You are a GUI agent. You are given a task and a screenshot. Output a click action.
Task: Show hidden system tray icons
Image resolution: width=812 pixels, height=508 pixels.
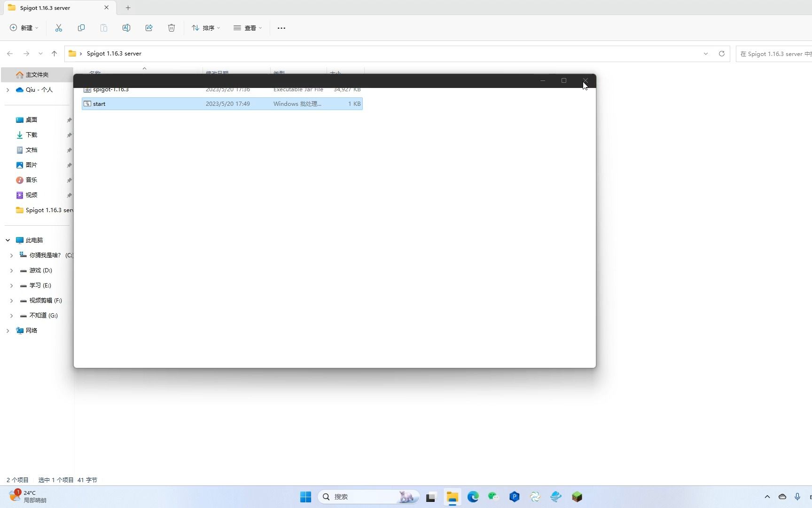pos(767,497)
